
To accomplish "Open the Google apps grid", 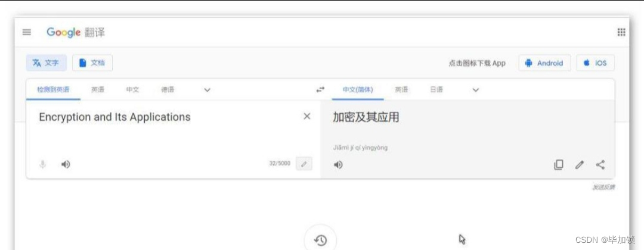I will [x=621, y=32].
